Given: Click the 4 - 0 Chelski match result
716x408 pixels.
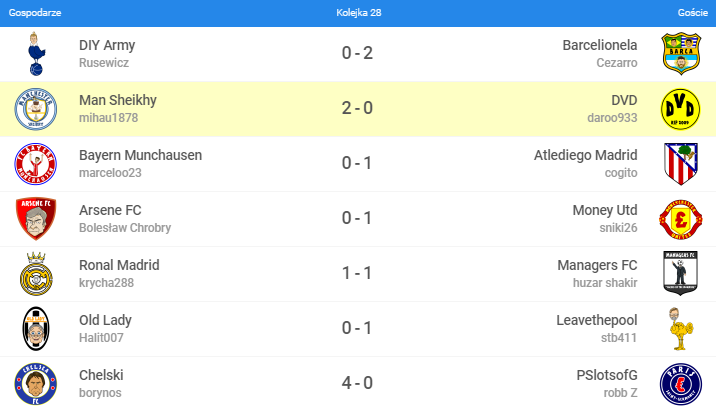Looking at the screenshot, I should pyautogui.click(x=357, y=383).
